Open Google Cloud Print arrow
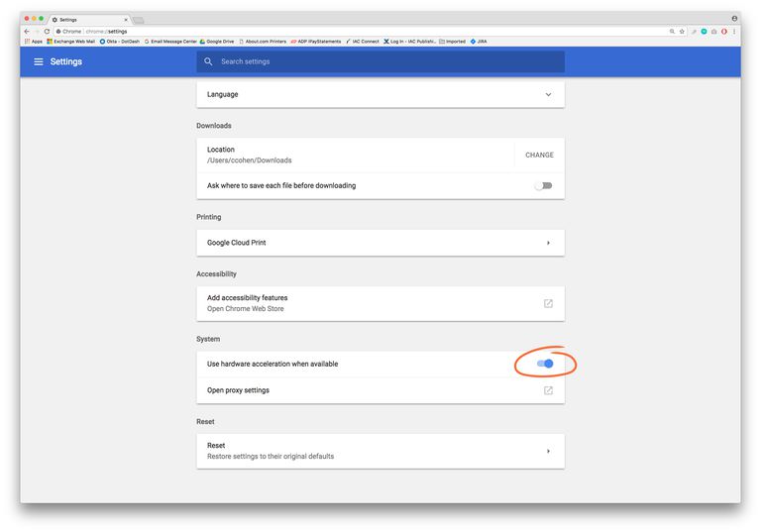Screen dimensions: 761x532 pos(548,243)
